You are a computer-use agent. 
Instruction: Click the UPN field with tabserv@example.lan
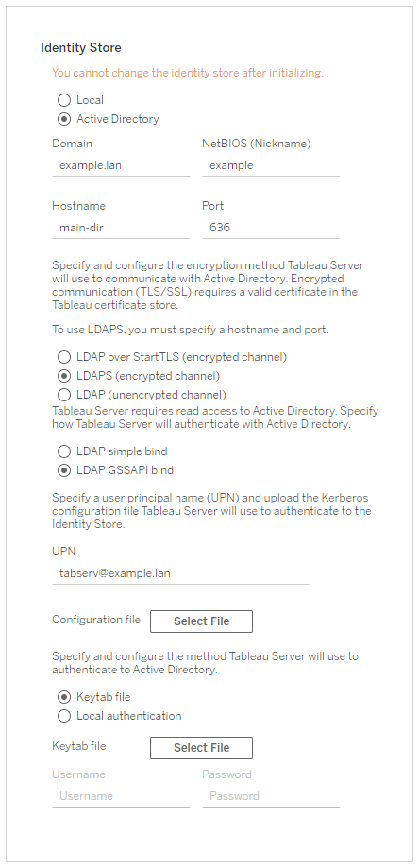point(180,573)
